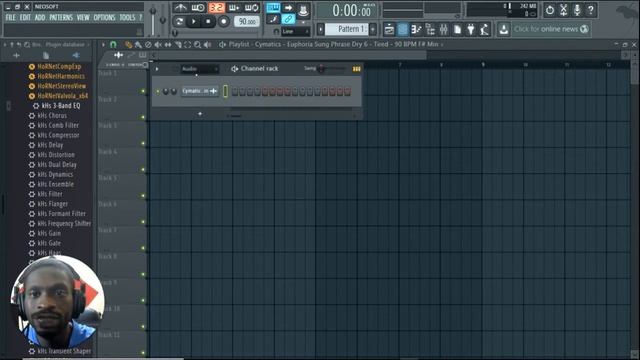This screenshot has height=360, width=640.
Task: Select the playlist mute tool
Action: point(158,44)
